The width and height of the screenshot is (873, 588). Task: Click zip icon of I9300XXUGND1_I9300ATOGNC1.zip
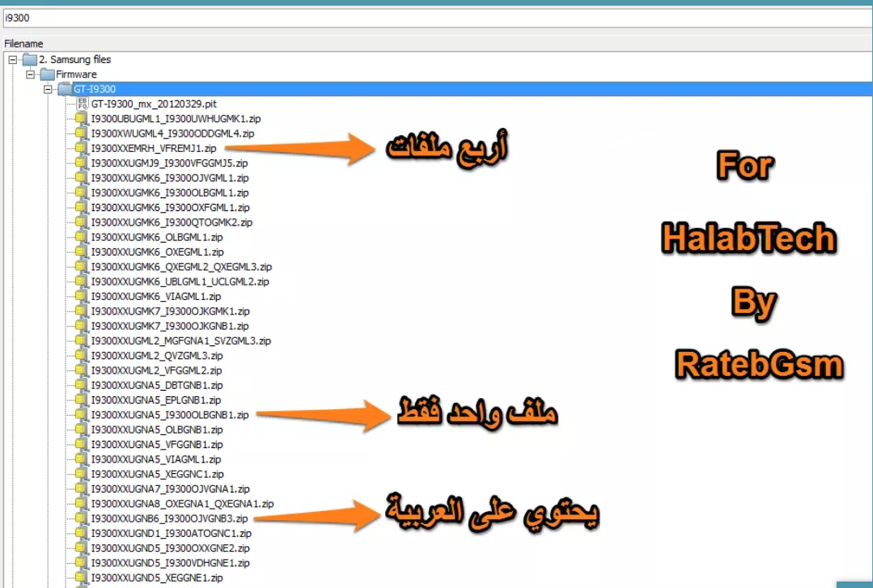[81, 534]
